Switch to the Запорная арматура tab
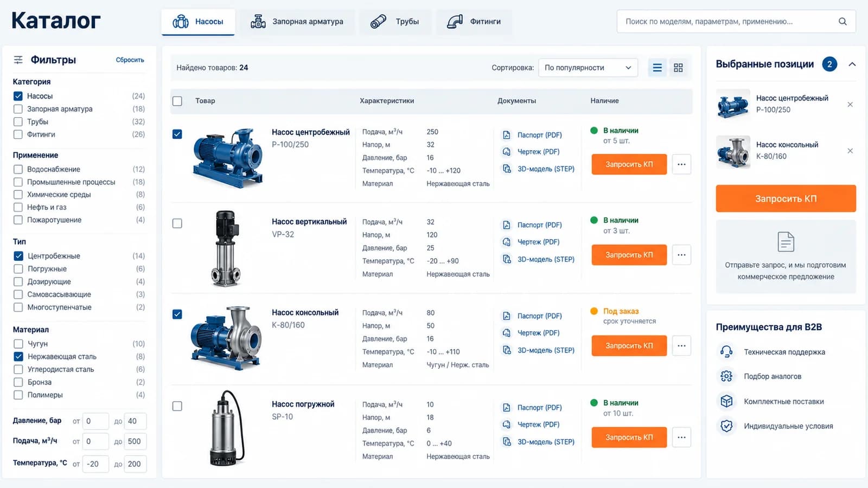 [297, 22]
